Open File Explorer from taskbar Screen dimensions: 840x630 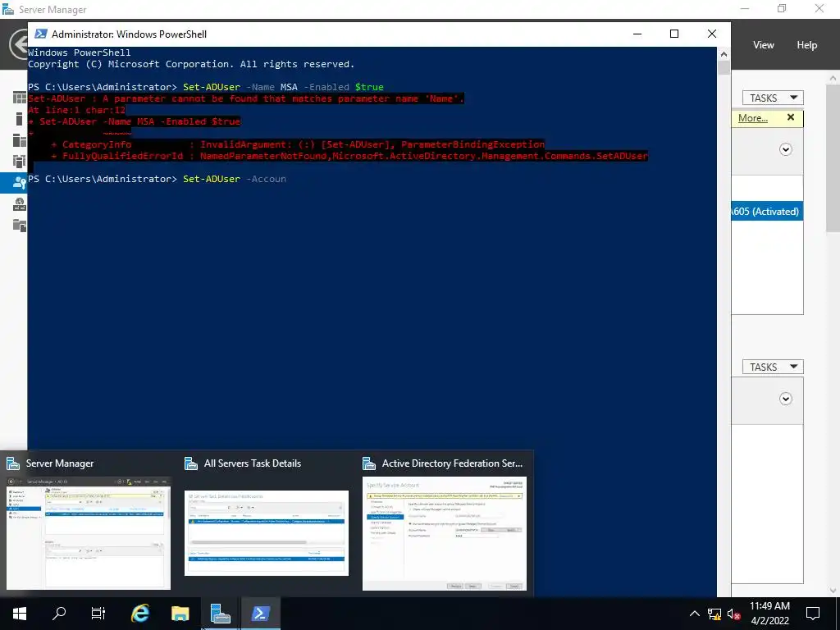[x=180, y=614]
